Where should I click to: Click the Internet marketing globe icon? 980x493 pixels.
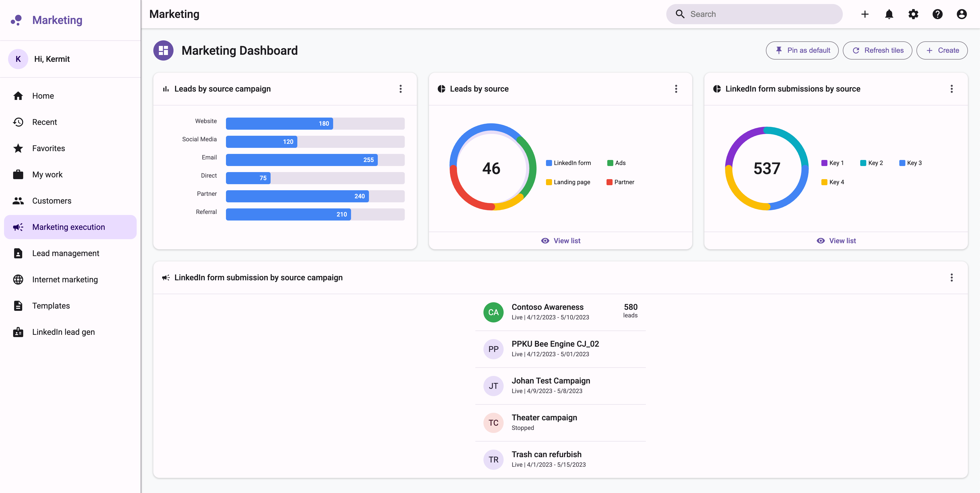pos(18,280)
